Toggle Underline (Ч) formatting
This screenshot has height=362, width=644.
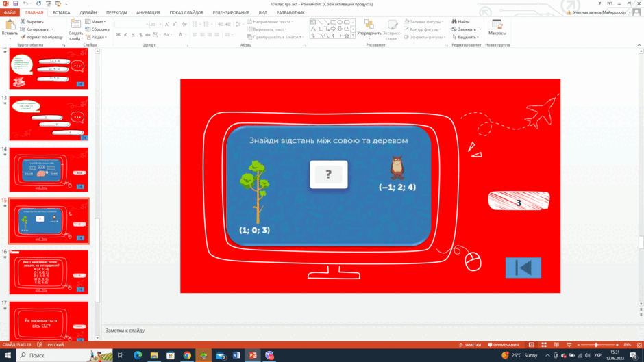click(133, 35)
